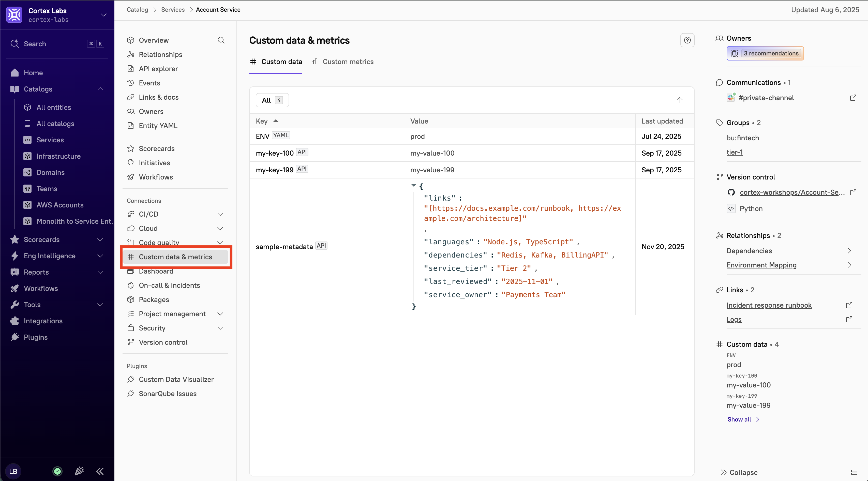Collapse the sample-metadata JSON triangle
The image size is (868, 481).
point(413,186)
